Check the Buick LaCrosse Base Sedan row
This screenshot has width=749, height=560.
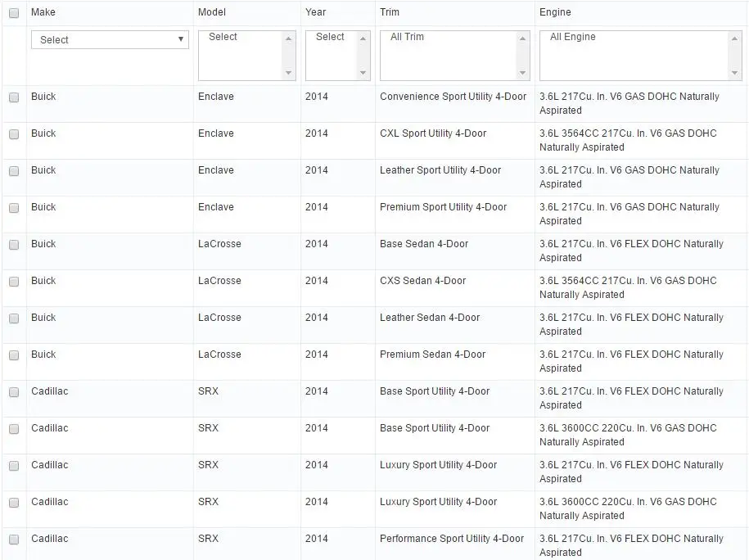click(14, 245)
